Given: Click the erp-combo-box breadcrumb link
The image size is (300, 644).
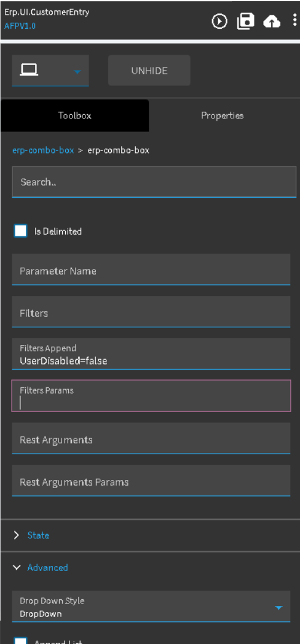Looking at the screenshot, I should [43, 150].
